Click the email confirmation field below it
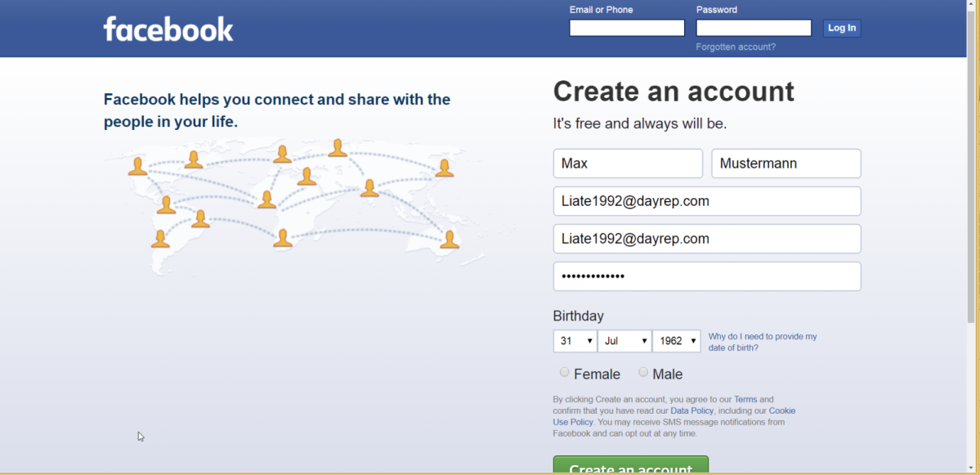This screenshot has height=475, width=980. [x=707, y=239]
